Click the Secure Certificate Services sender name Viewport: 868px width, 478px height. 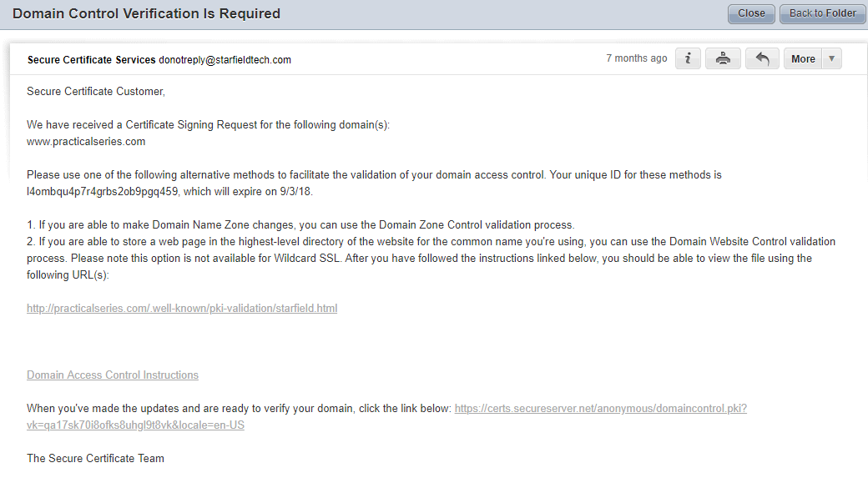point(91,60)
